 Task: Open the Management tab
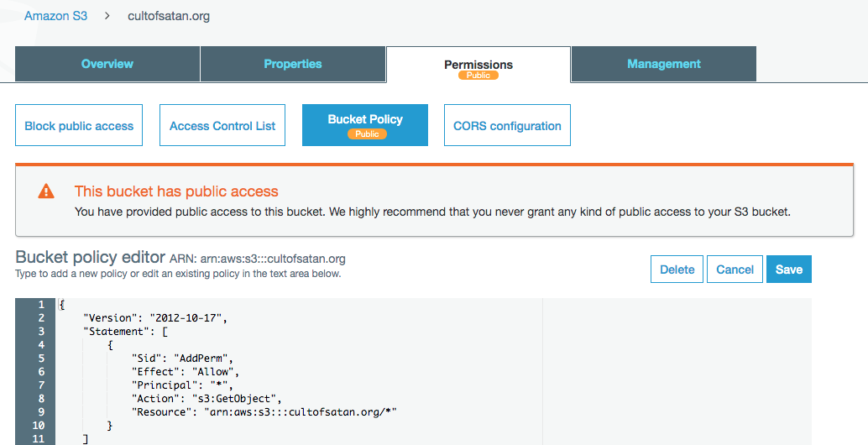coord(664,64)
